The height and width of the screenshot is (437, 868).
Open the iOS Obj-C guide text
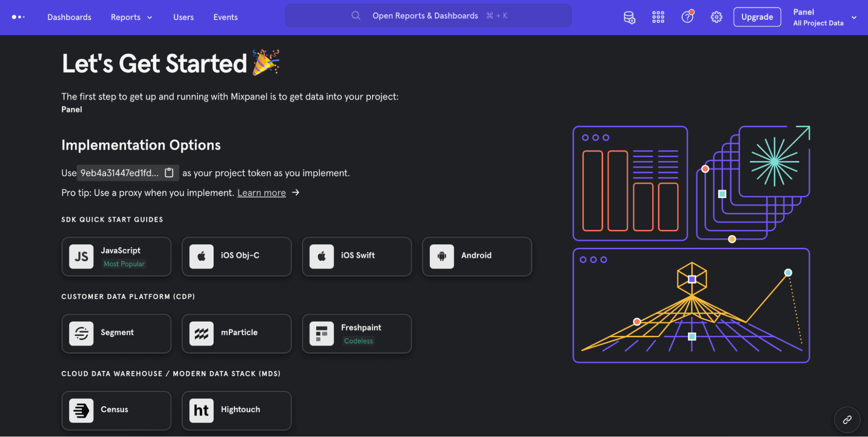240,255
